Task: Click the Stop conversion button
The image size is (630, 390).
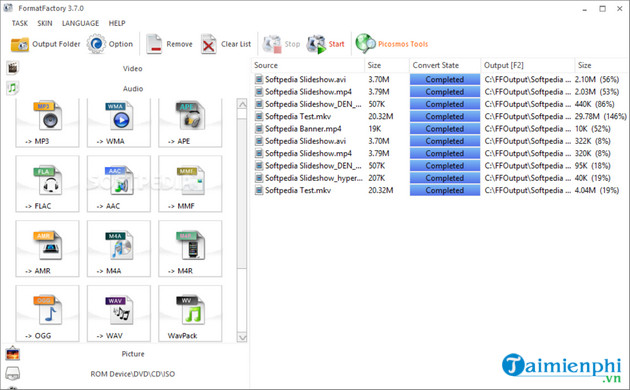Action: (281, 44)
